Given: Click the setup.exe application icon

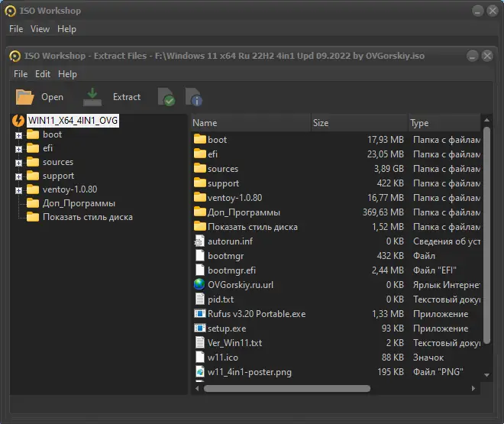Looking at the screenshot, I should [x=200, y=328].
